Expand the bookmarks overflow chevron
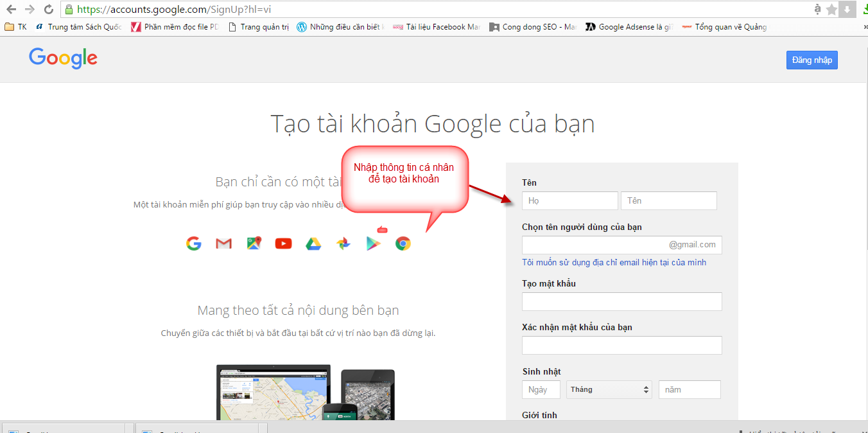 pos(863,27)
